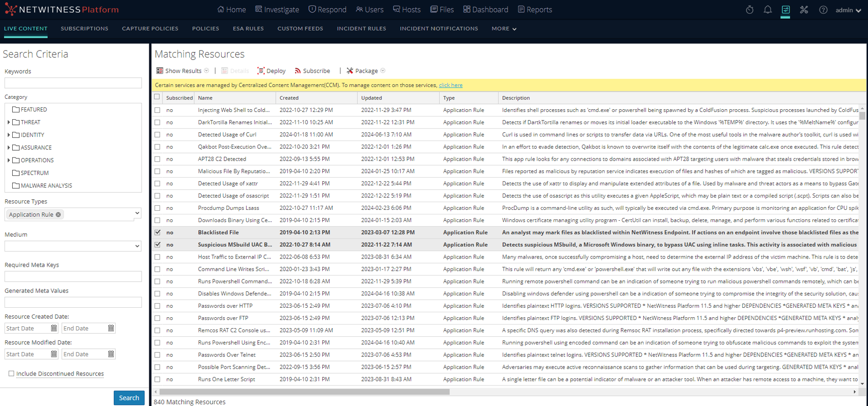The image size is (868, 406).
Task: Open Resource Modified start date calendar
Action: [54, 354]
